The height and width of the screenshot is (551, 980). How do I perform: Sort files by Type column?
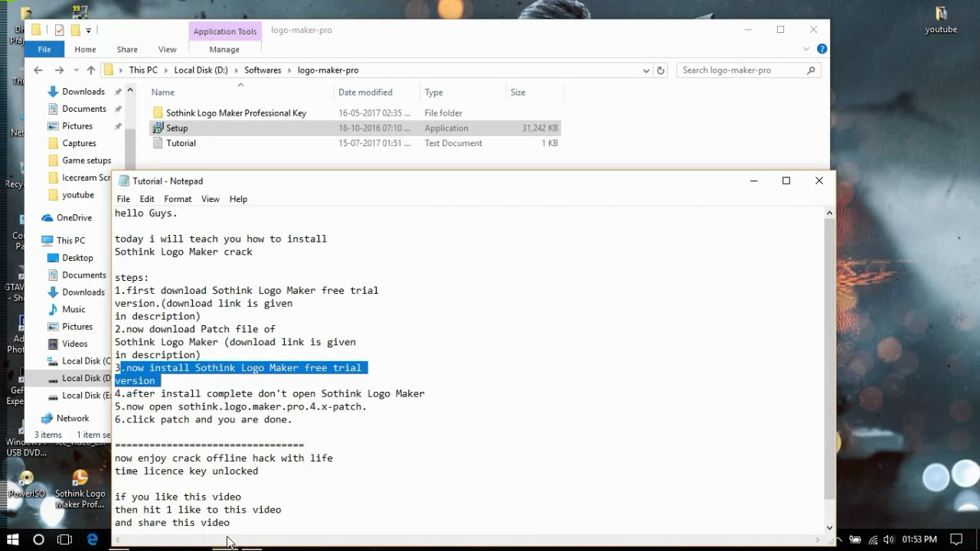[463, 93]
